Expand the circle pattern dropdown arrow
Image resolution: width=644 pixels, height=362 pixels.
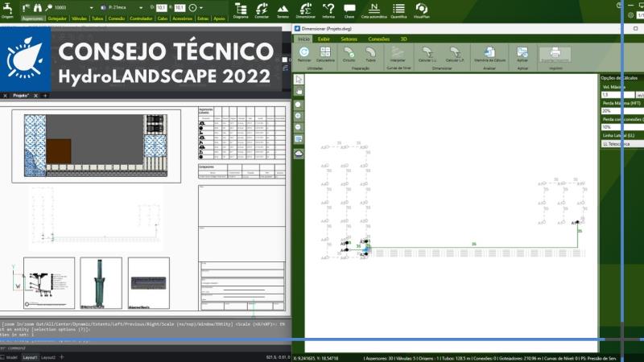[x=200, y=7]
